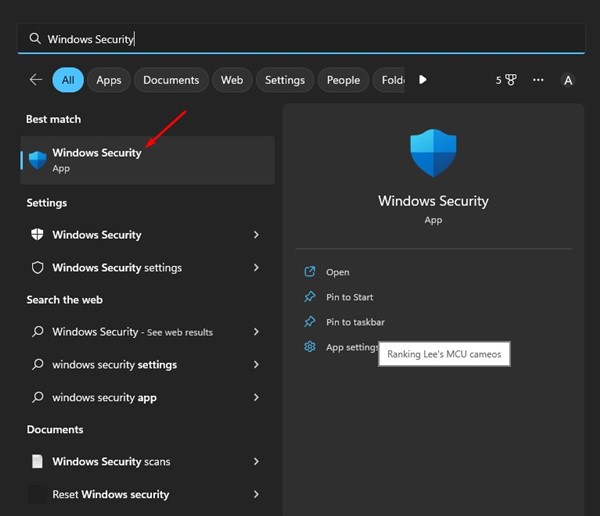Click the outline shield icon for Windows Security settings
The width and height of the screenshot is (600, 516).
[38, 268]
